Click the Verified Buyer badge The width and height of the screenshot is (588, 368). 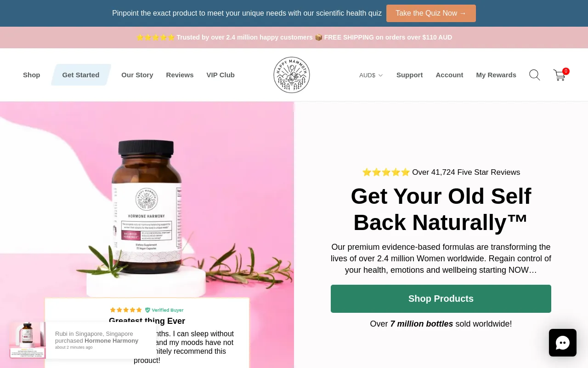click(164, 310)
